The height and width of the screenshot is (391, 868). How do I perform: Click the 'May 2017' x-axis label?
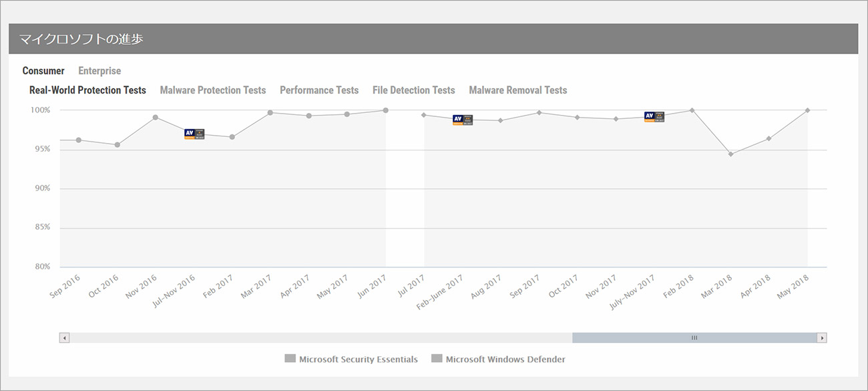pos(333,286)
